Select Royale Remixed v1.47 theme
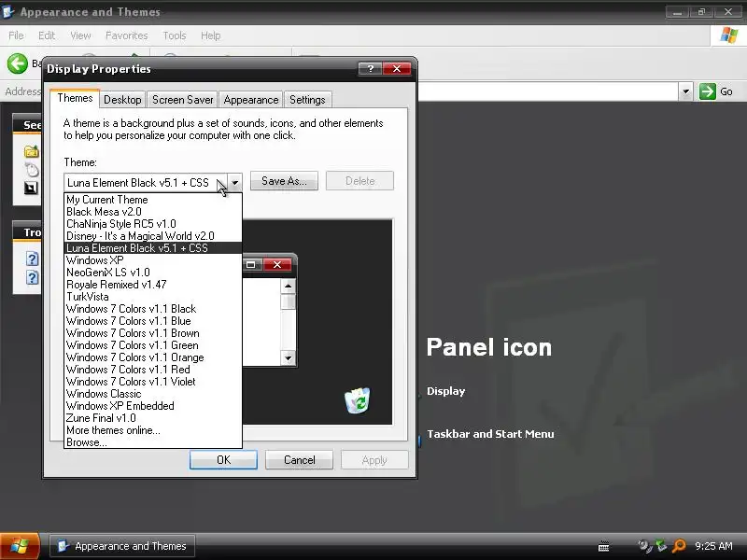The height and width of the screenshot is (560, 747). (153, 285)
